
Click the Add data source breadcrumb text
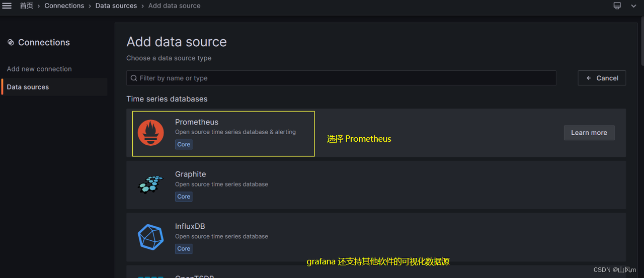tap(175, 6)
